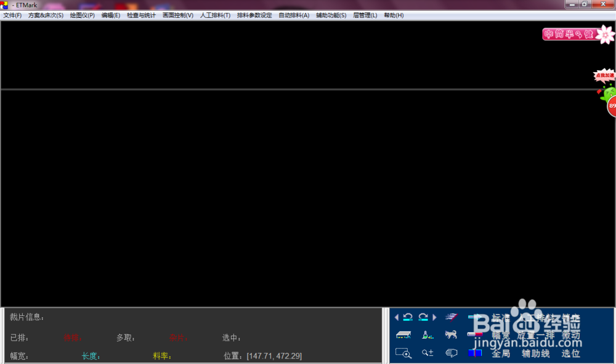Click the 微动 button
The height and width of the screenshot is (364, 616).
click(571, 335)
